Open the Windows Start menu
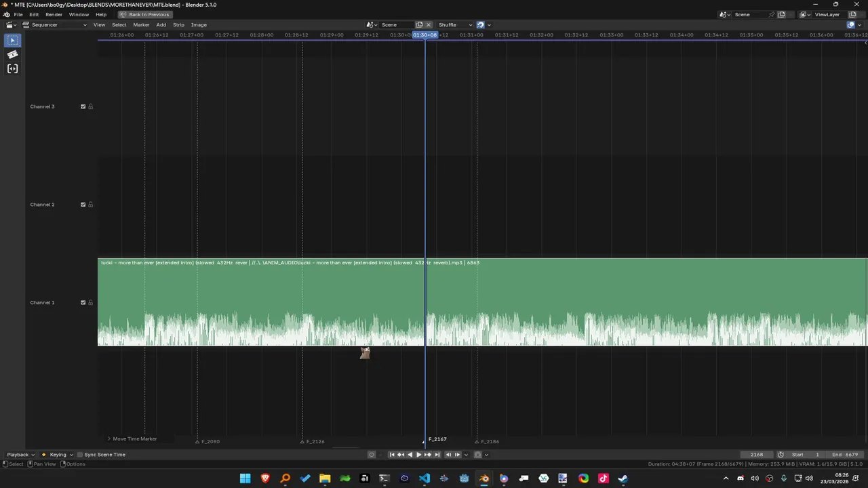Viewport: 868px width, 488px height. tap(245, 479)
